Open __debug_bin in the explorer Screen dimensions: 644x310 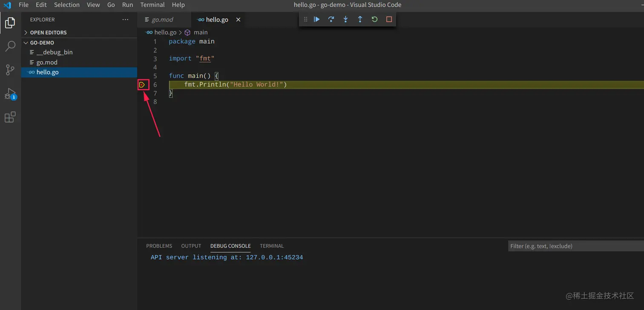tap(79, 52)
